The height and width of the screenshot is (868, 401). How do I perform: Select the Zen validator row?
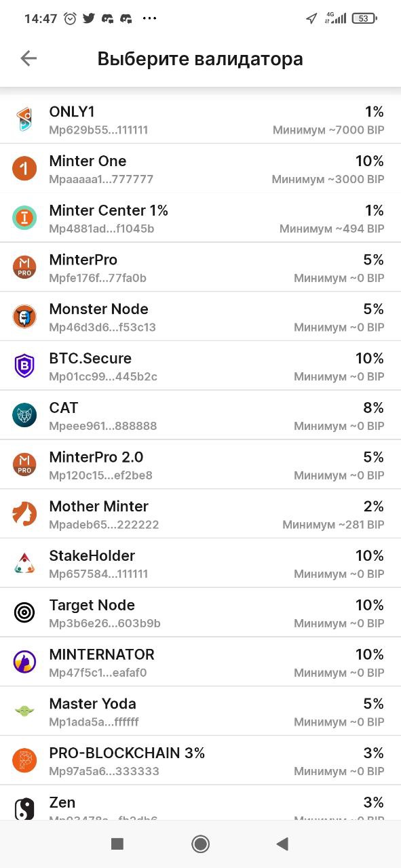point(200,803)
